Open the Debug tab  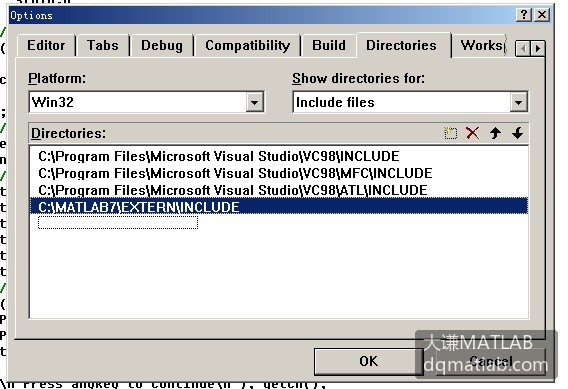[162, 46]
